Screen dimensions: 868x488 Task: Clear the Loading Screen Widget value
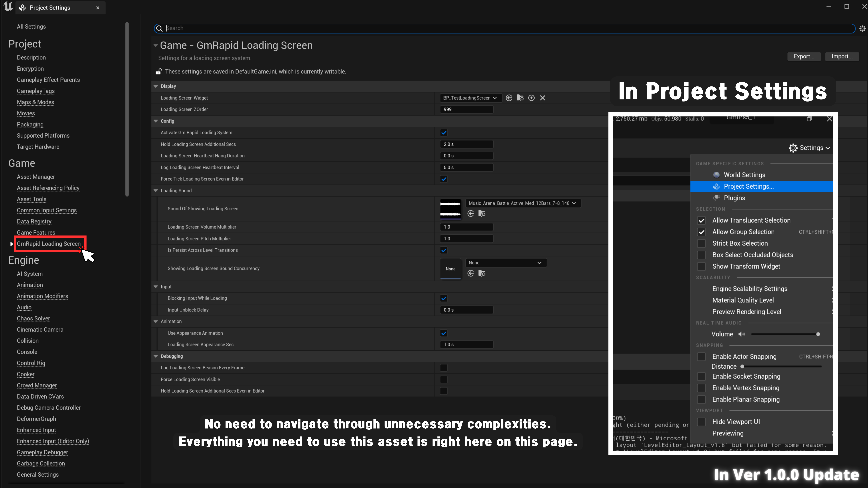pyautogui.click(x=542, y=98)
